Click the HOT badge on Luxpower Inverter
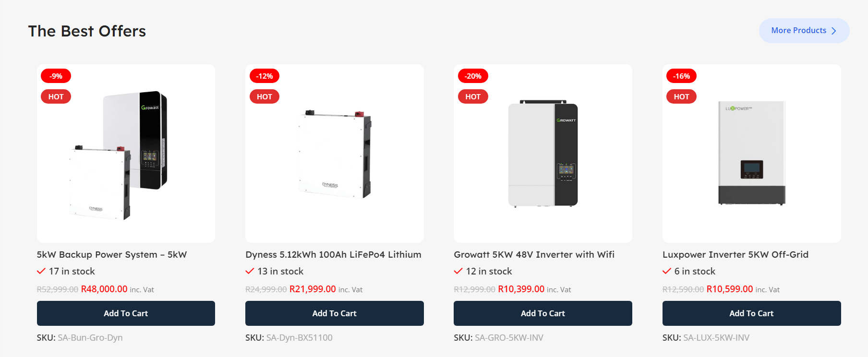The height and width of the screenshot is (357, 868). [681, 96]
